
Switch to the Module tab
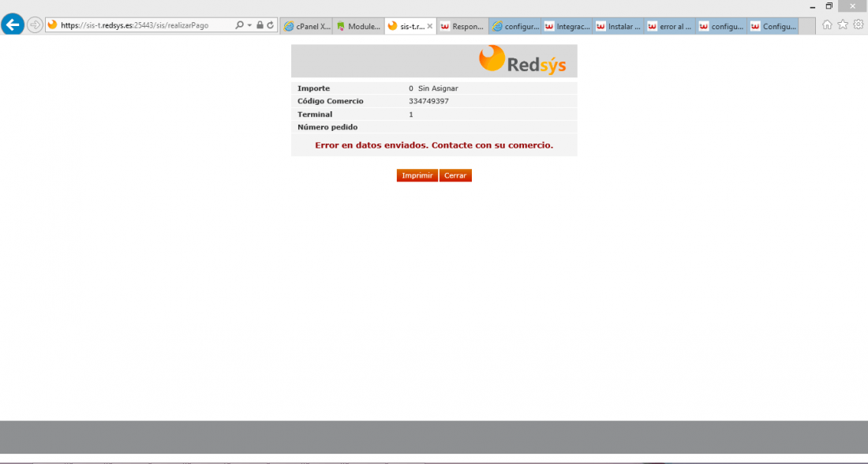tap(359, 26)
